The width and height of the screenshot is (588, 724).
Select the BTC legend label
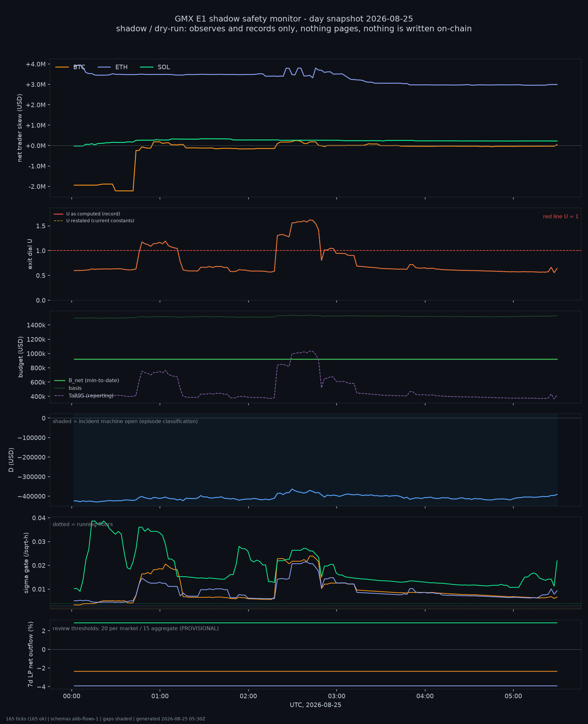coord(79,67)
